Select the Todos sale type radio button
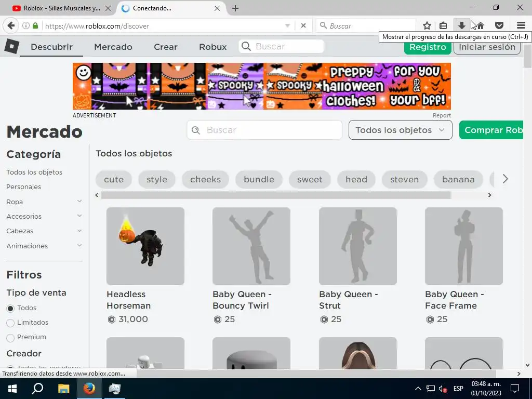The width and height of the screenshot is (532, 399). [x=10, y=309]
